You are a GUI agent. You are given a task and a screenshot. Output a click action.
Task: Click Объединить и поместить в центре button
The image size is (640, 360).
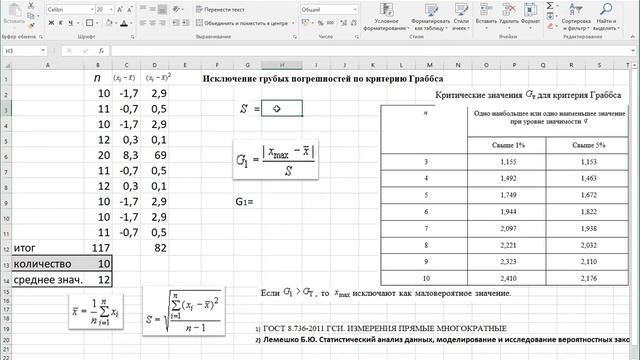point(242,23)
